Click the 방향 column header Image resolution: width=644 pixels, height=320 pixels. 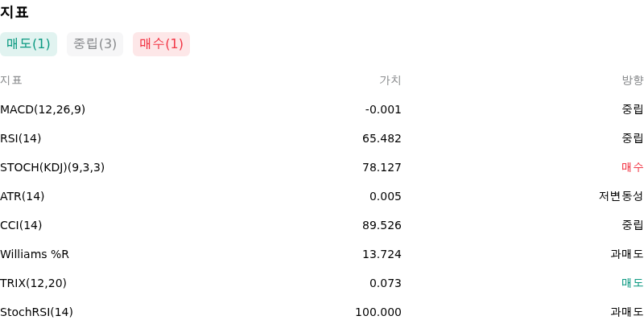[633, 80]
